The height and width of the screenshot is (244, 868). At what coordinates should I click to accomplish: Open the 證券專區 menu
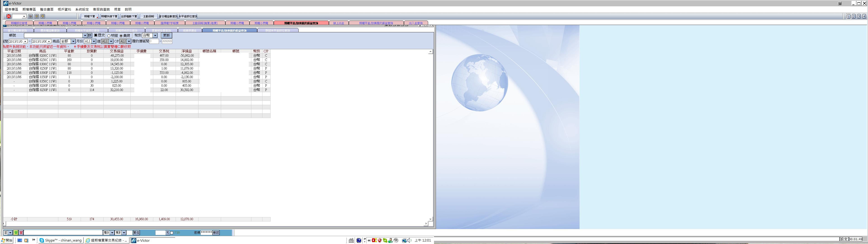coord(12,9)
